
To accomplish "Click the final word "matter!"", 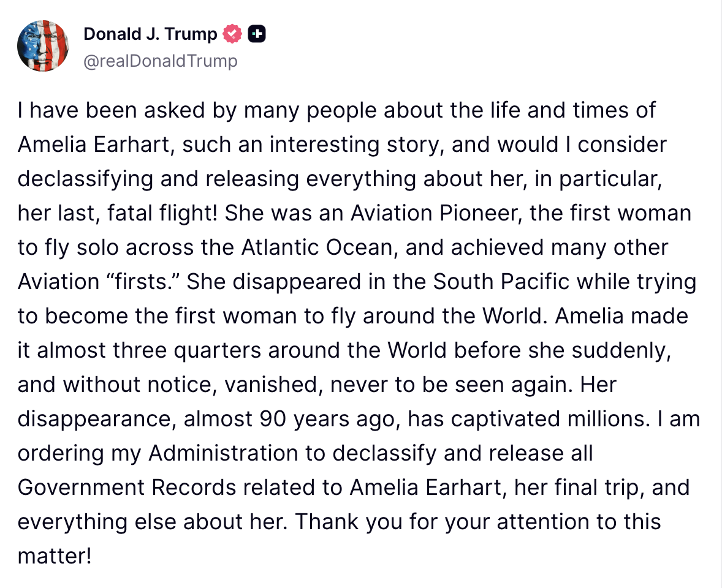I will (55, 556).
